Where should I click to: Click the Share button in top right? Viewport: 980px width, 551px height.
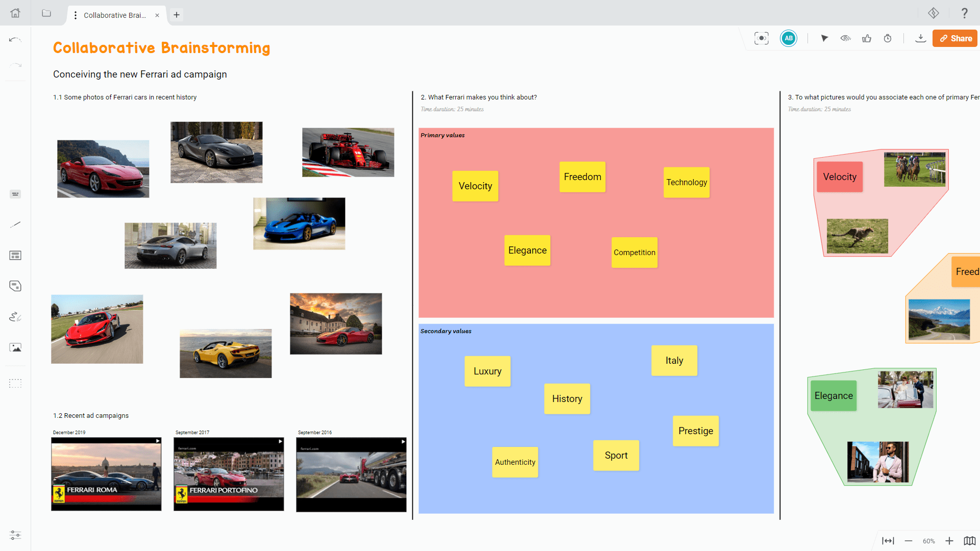click(x=954, y=38)
